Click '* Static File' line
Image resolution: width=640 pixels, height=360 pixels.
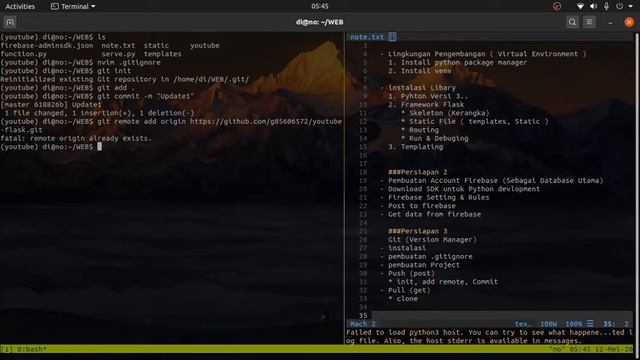click(475, 121)
